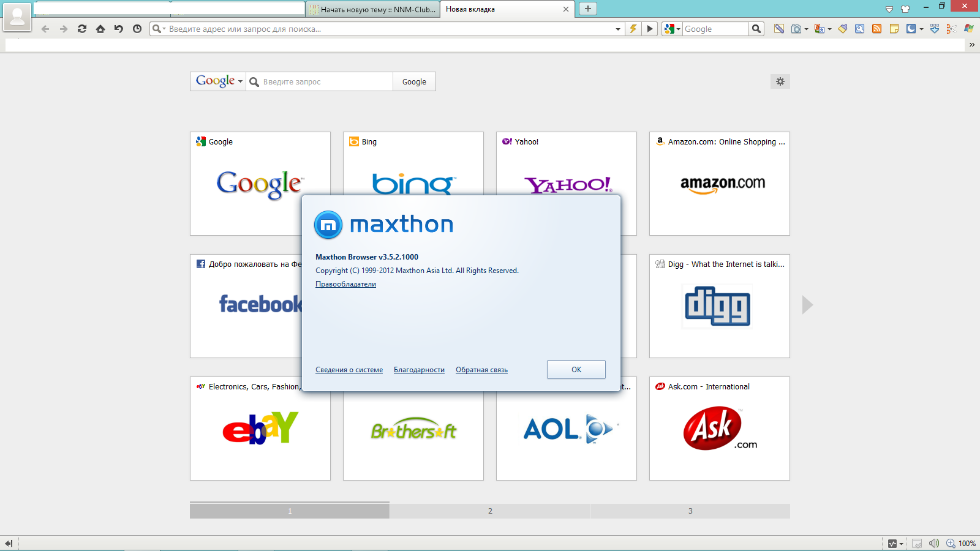
Task: Open the Благодарности link
Action: (419, 370)
